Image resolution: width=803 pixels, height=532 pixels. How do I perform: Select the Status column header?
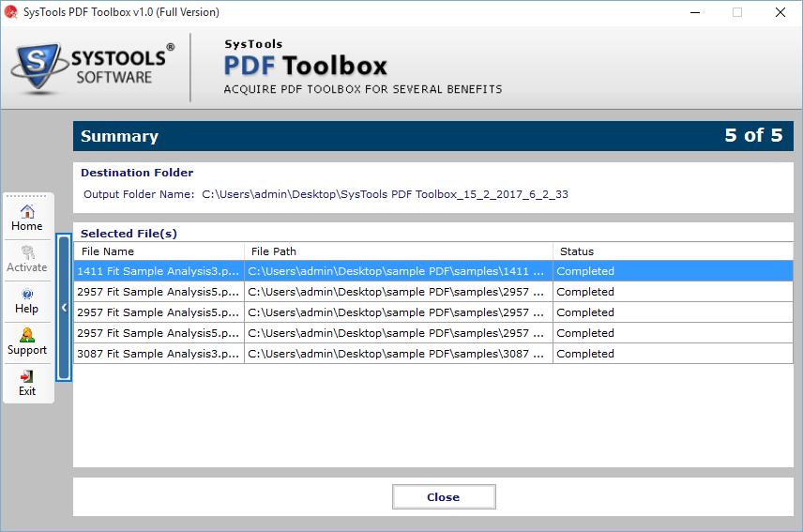tap(673, 251)
